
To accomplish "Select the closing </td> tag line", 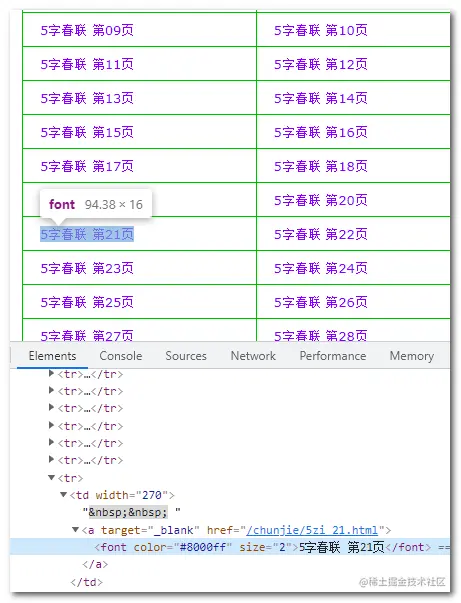I will (87, 582).
